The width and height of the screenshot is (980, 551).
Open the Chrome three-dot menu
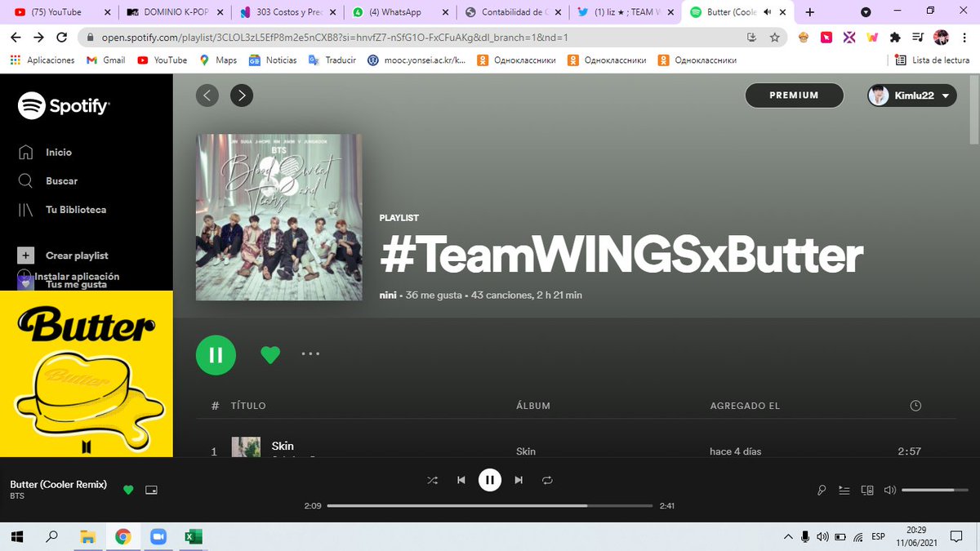tap(964, 38)
